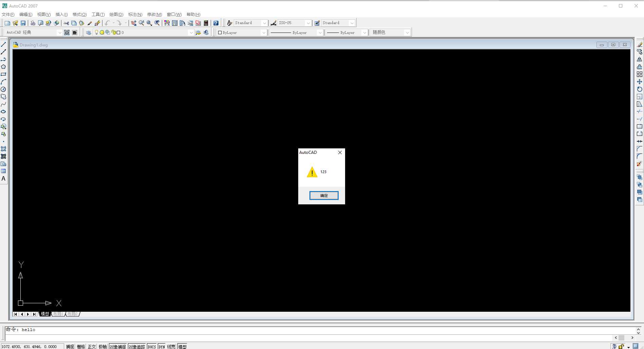Image resolution: width=644 pixels, height=349 pixels.
Task: Click the match properties brush icon
Action: click(90, 23)
